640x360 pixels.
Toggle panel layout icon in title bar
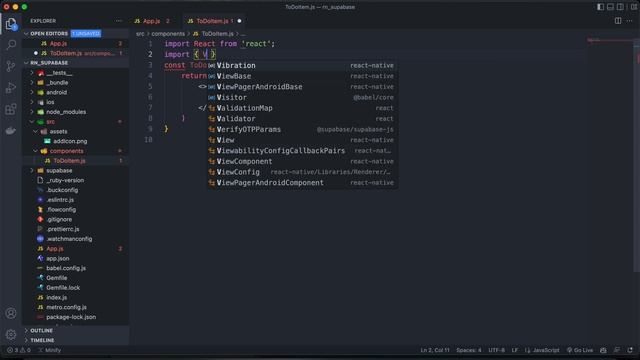click(x=610, y=7)
